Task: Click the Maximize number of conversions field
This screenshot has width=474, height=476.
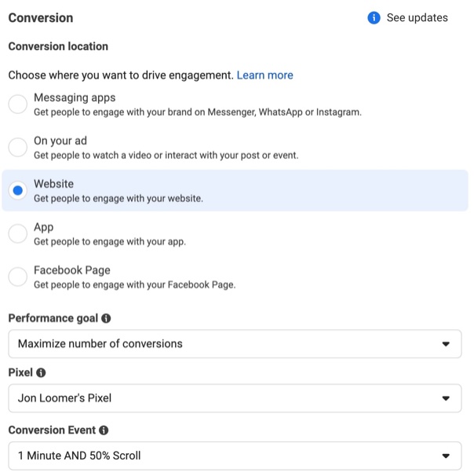Action: 235,343
